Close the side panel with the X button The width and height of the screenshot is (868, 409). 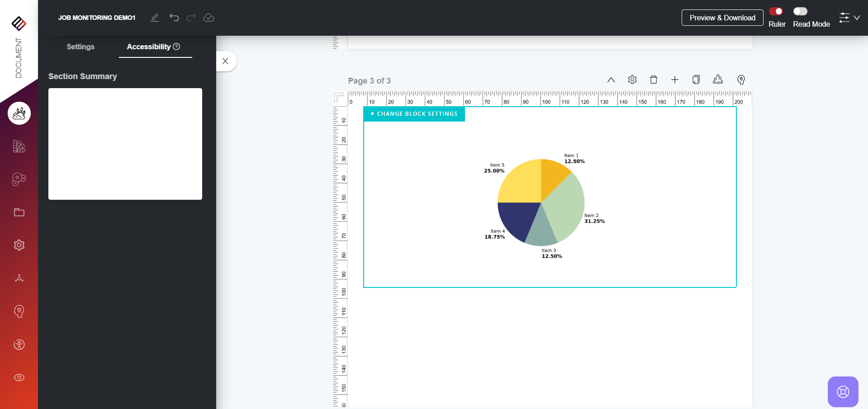click(225, 61)
